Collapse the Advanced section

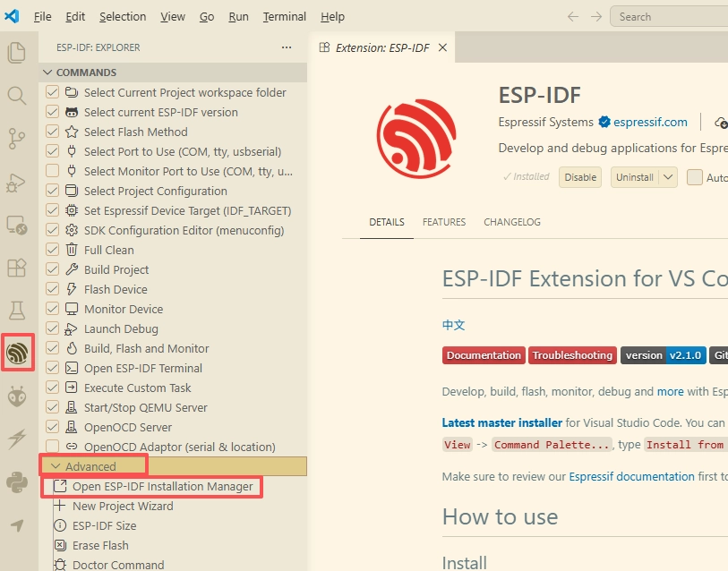(56, 466)
